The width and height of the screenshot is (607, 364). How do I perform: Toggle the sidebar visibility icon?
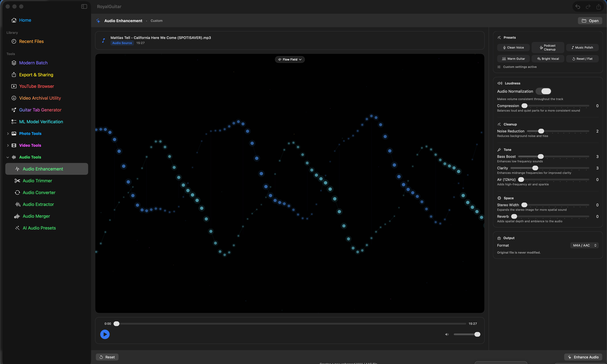coord(84,7)
